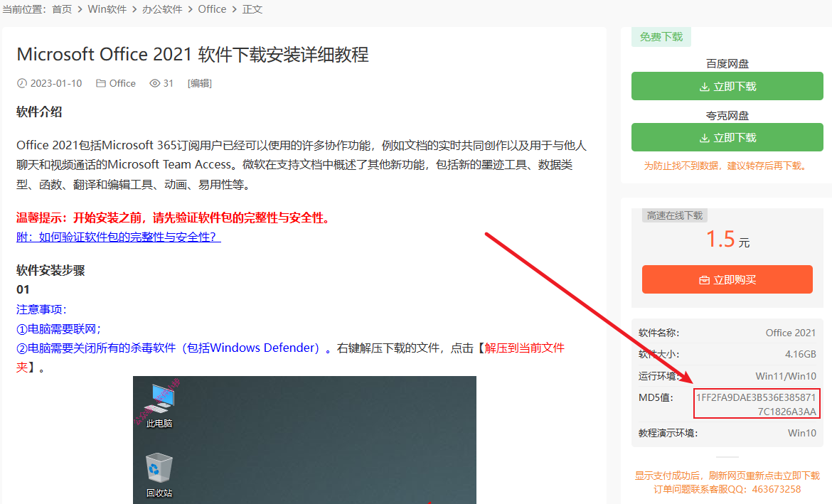Go to Win软件 breadcrumb link
The height and width of the screenshot is (504, 832).
(x=107, y=9)
